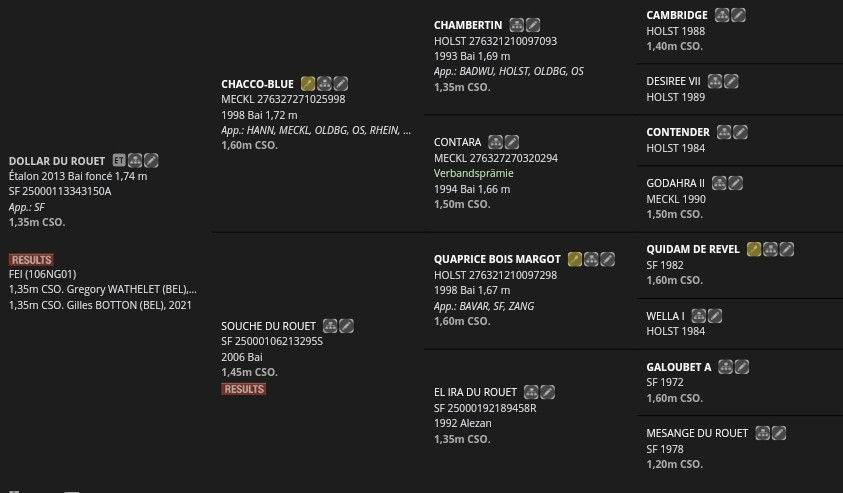
Task: Open pedigree tree icon for CHACCO-BLUE
Action: coord(324,83)
